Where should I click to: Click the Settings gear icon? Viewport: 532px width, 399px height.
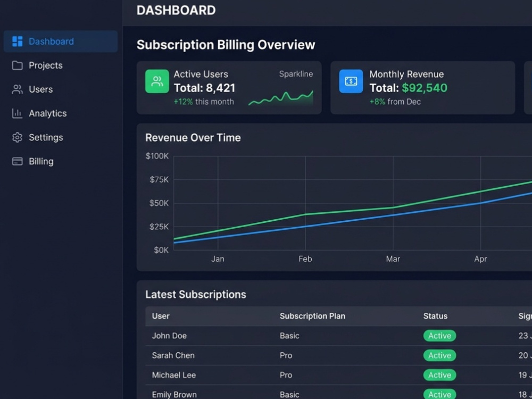click(x=18, y=137)
